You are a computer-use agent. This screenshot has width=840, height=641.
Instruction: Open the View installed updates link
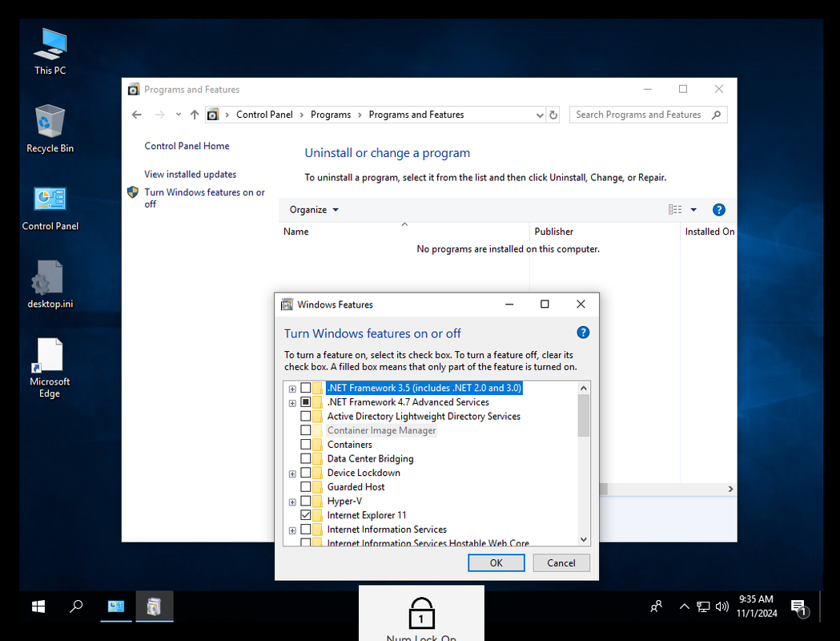190,174
